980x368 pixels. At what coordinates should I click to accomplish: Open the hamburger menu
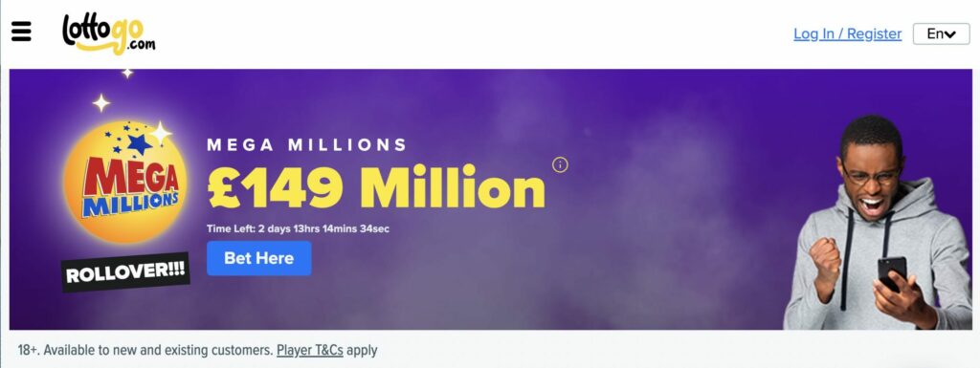21,32
